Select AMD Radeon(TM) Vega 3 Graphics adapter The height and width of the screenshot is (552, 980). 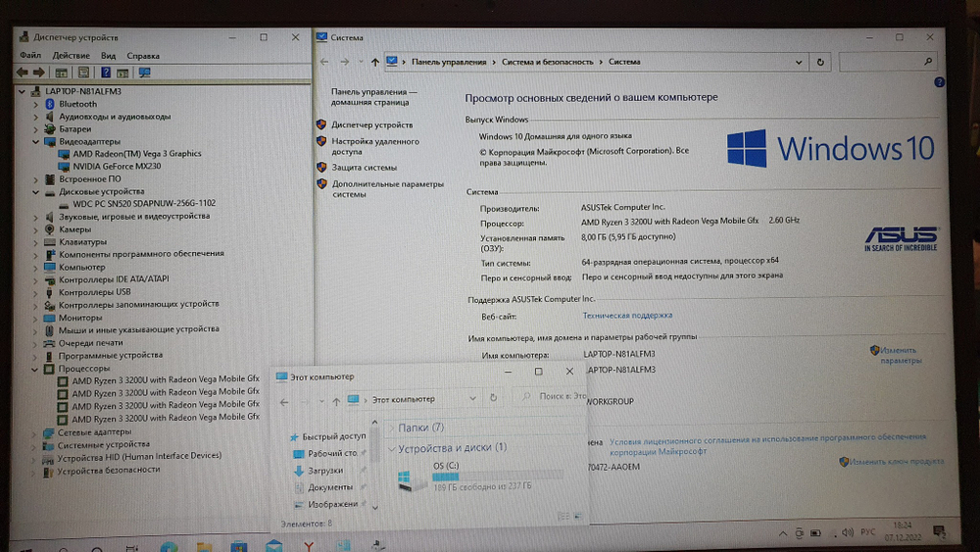point(137,153)
